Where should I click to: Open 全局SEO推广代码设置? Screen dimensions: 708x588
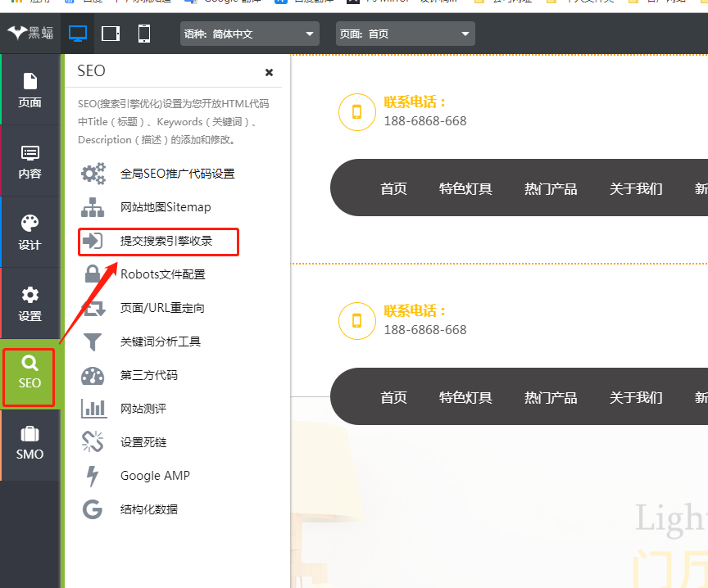coord(177,174)
